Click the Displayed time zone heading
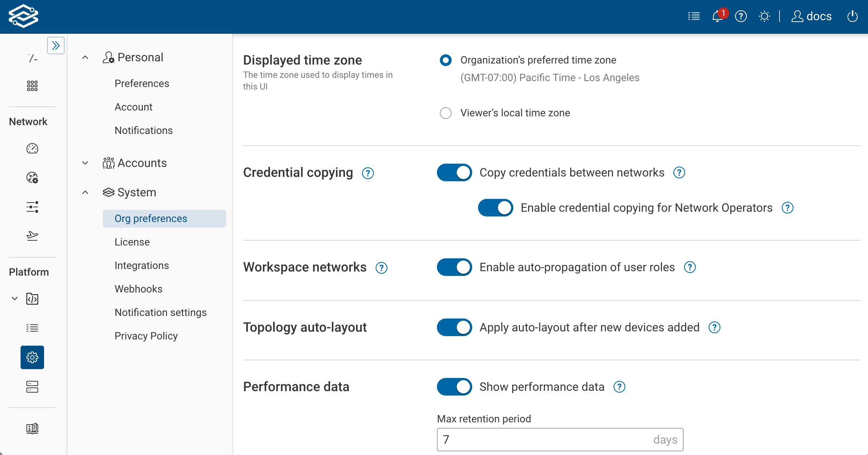The height and width of the screenshot is (455, 868). pyautogui.click(x=303, y=60)
